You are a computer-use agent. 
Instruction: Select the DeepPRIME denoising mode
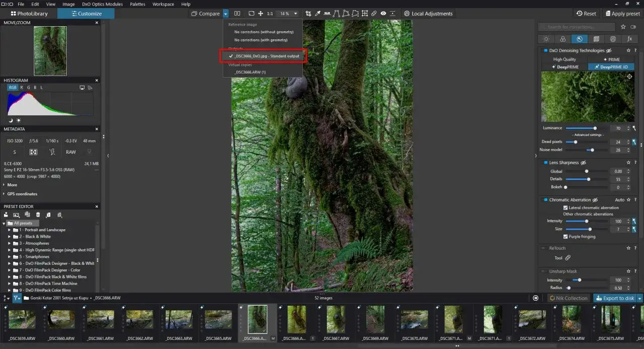pos(565,66)
